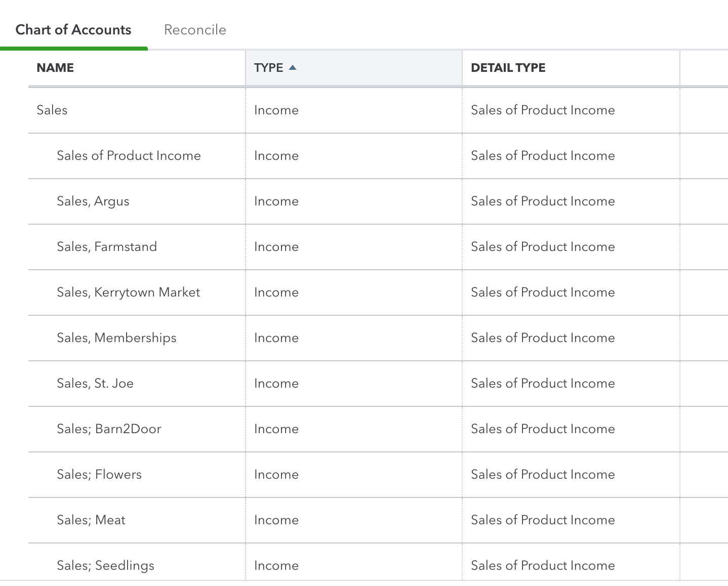
Task: Click detail type for Sales; Meat row
Action: (543, 520)
